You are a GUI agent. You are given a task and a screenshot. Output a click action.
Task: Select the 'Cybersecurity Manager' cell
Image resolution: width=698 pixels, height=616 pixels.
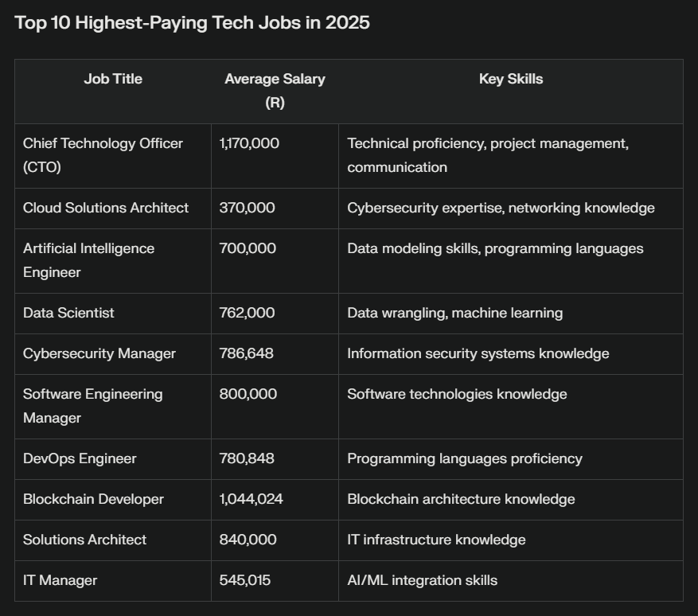pyautogui.click(x=99, y=353)
